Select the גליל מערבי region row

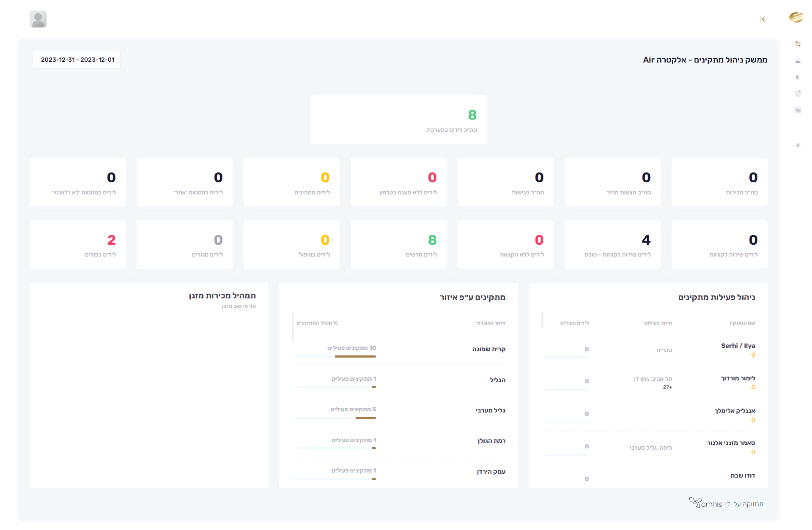(491, 410)
